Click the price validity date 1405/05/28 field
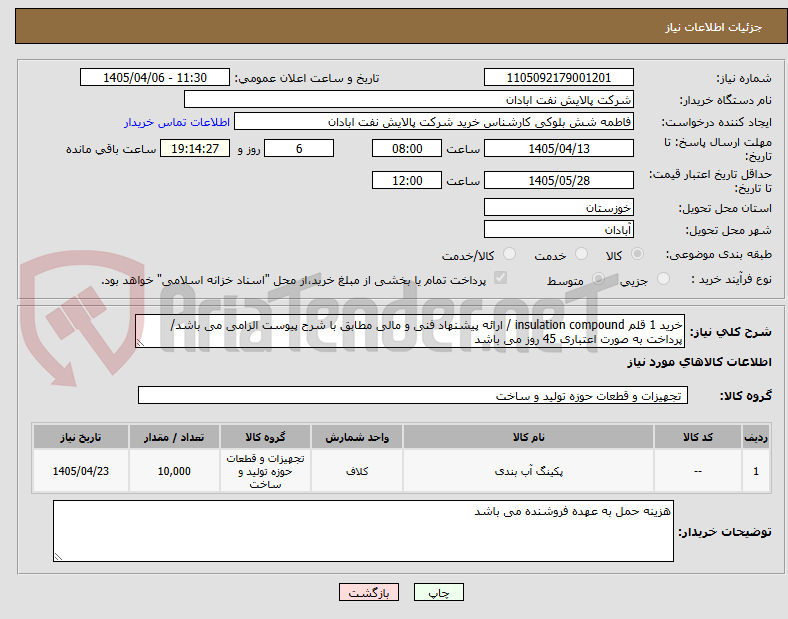788x619 pixels. coord(558,180)
